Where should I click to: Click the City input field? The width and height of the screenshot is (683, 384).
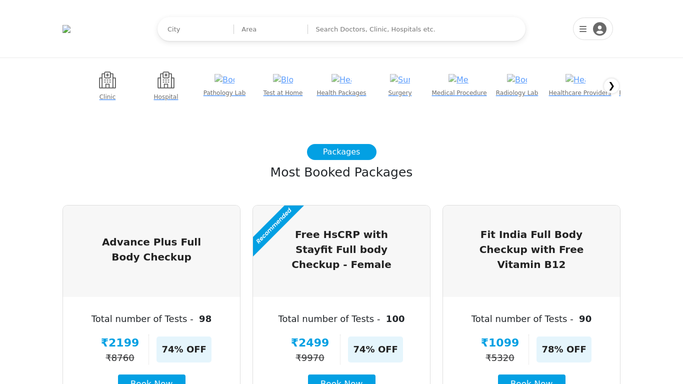click(198, 29)
